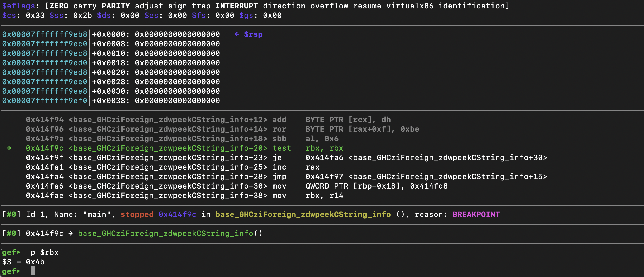
Task: Click the je jump target 0x414fa6
Action: point(324,158)
